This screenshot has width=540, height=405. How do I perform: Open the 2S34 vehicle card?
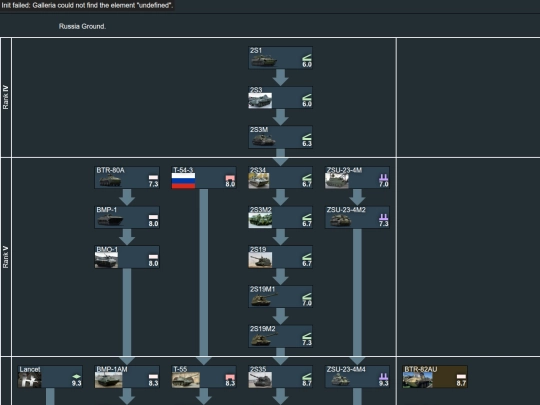[280, 177]
